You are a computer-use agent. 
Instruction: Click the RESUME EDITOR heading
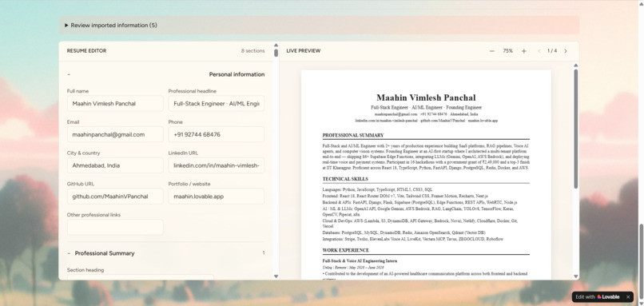point(86,51)
